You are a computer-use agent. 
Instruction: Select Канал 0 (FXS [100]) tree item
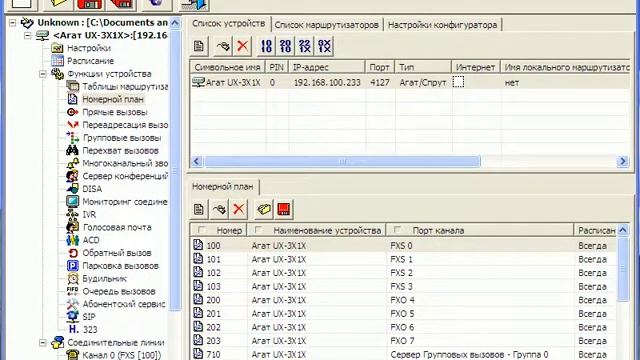click(x=121, y=355)
